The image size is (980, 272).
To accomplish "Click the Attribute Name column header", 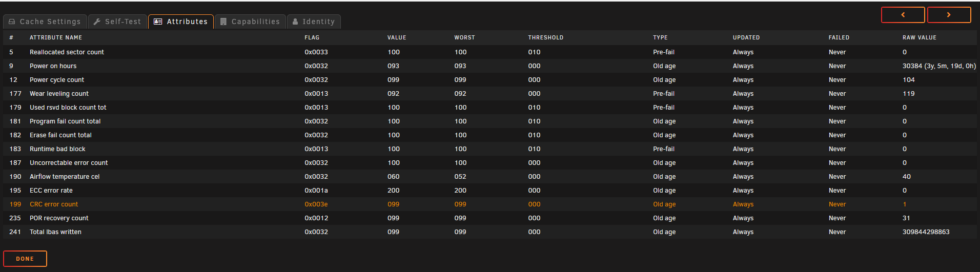I will 56,37.
